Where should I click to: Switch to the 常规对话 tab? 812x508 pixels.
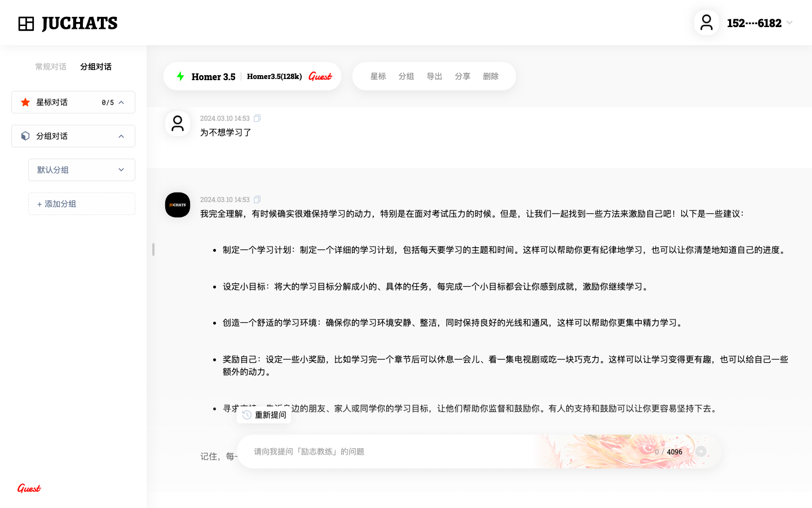[51, 67]
